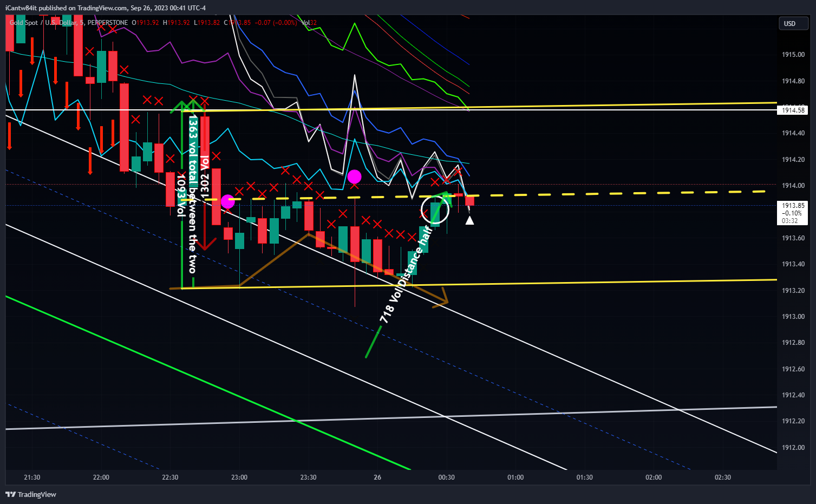
Task: Click the 26 date label on time axis
Action: point(377,477)
